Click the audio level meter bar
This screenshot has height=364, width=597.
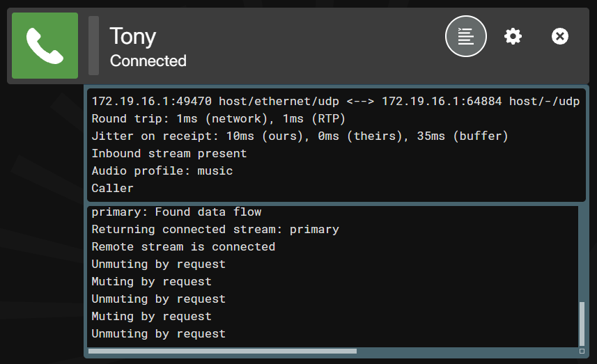tap(93, 46)
